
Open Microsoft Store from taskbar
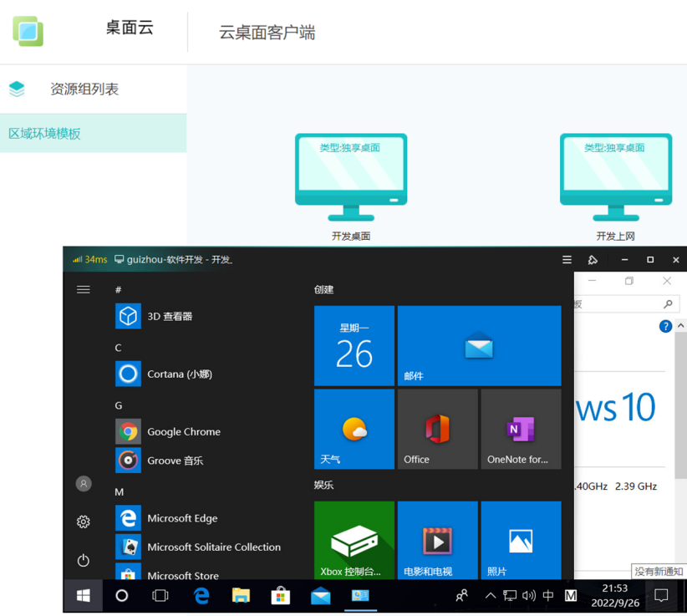pyautogui.click(x=281, y=595)
